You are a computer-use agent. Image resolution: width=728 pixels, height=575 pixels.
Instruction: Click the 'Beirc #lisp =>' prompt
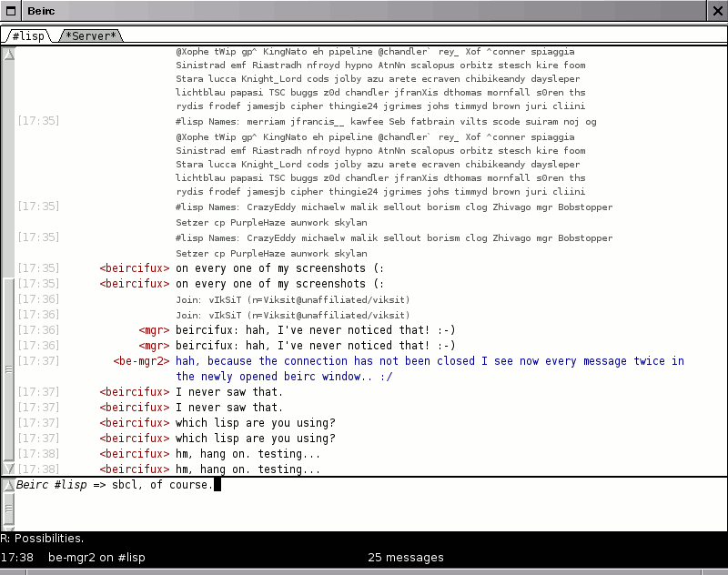click(61, 485)
